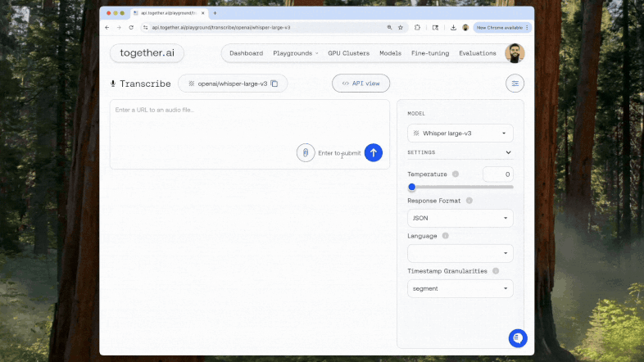The image size is (644, 362).
Task: Navigate to Fine-tuning
Action: [x=430, y=53]
